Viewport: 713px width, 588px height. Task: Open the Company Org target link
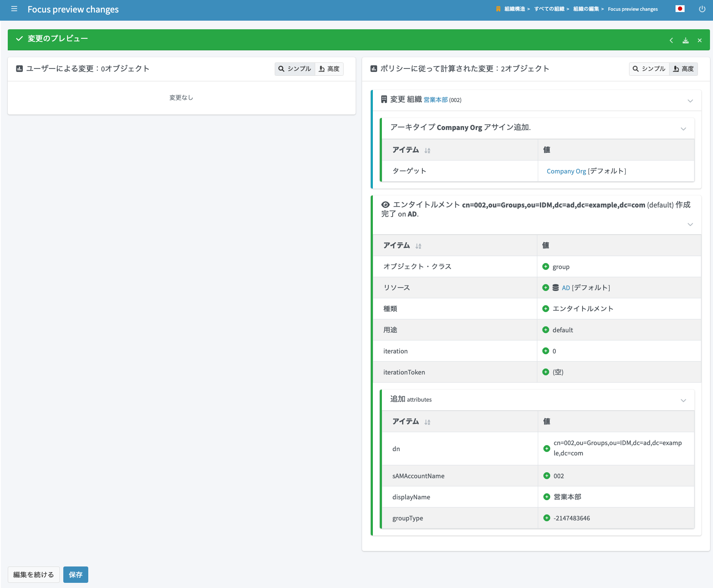pyautogui.click(x=566, y=171)
